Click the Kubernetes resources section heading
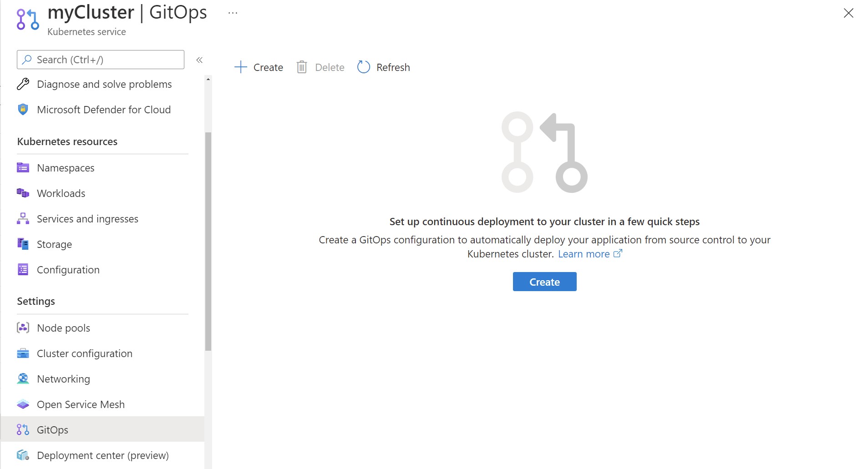This screenshot has height=469, width=868. click(67, 141)
